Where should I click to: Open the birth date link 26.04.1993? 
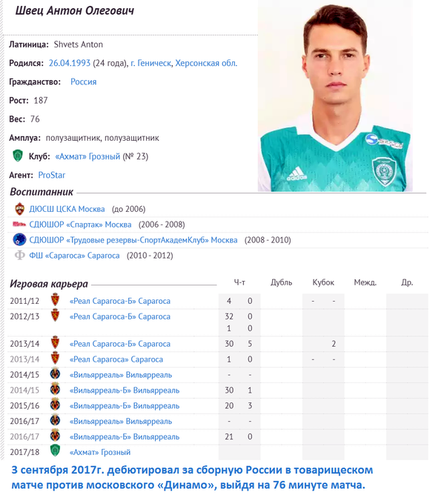tap(70, 63)
